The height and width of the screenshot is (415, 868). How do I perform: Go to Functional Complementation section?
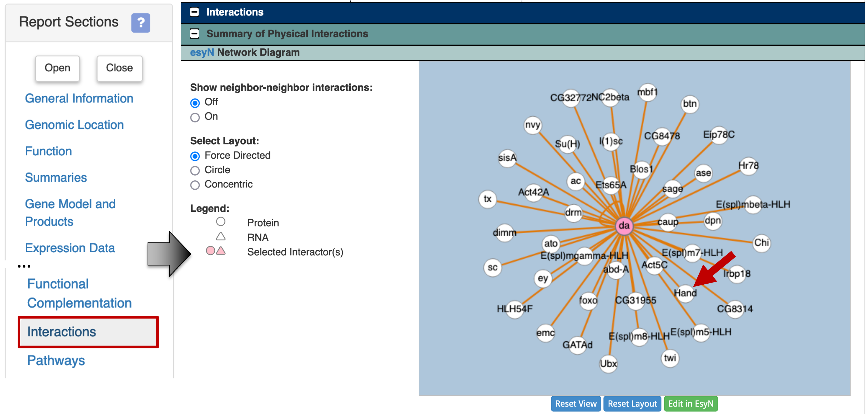click(79, 293)
